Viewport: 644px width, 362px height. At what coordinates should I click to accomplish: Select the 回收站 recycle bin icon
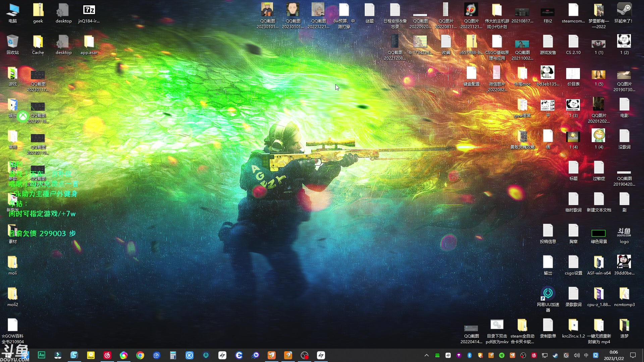tap(12, 44)
